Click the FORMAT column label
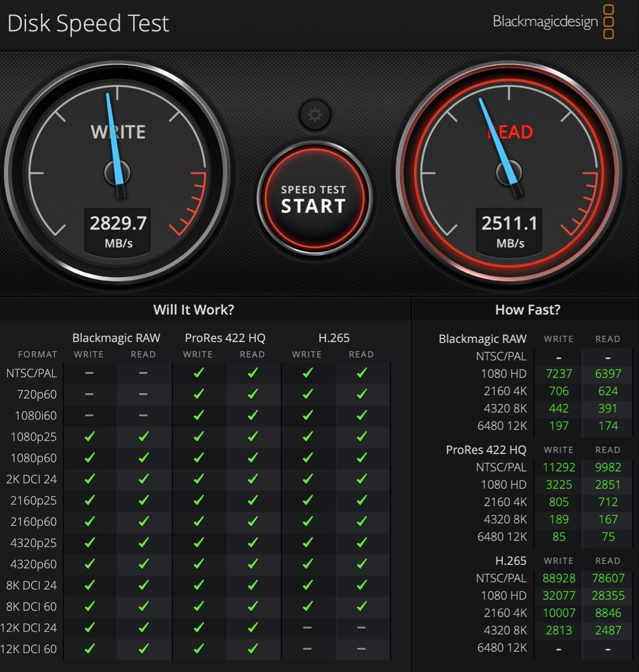The height and width of the screenshot is (672, 639). (x=38, y=354)
